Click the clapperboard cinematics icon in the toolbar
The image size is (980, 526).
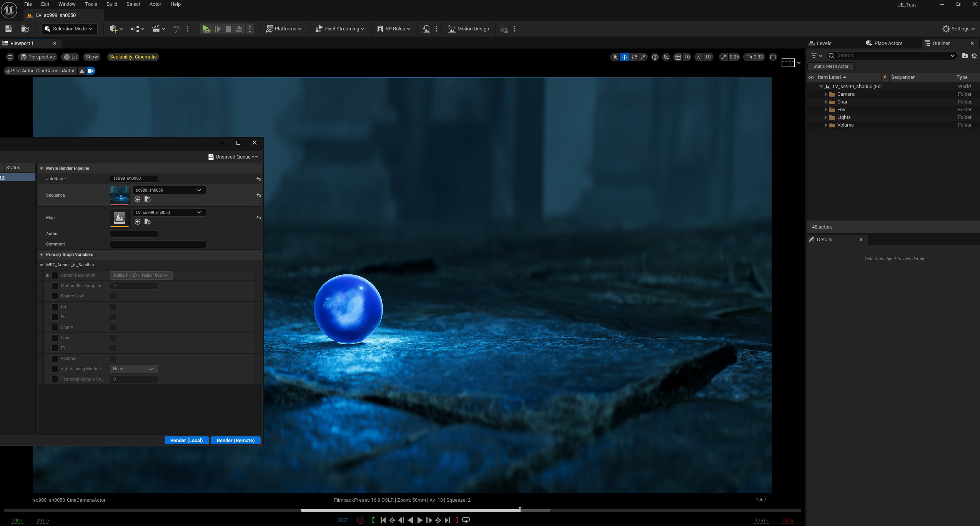[156, 28]
